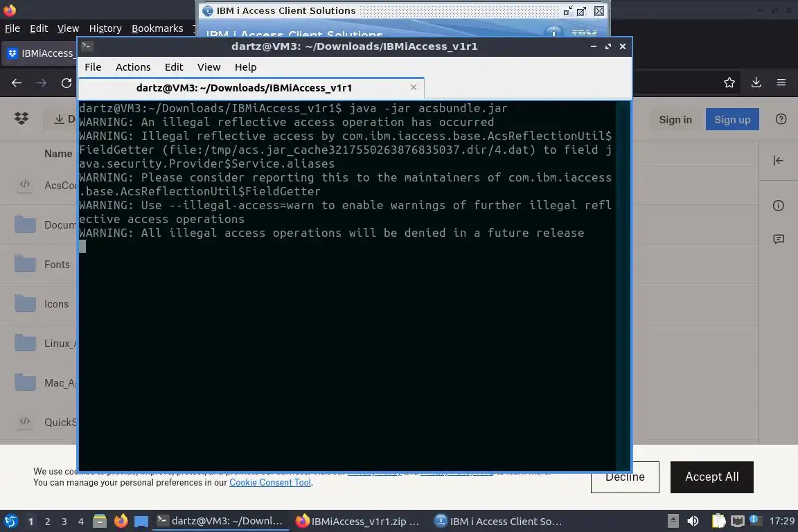The height and width of the screenshot is (532, 798).
Task: Bookmark this page with the star icon
Action: (x=729, y=82)
